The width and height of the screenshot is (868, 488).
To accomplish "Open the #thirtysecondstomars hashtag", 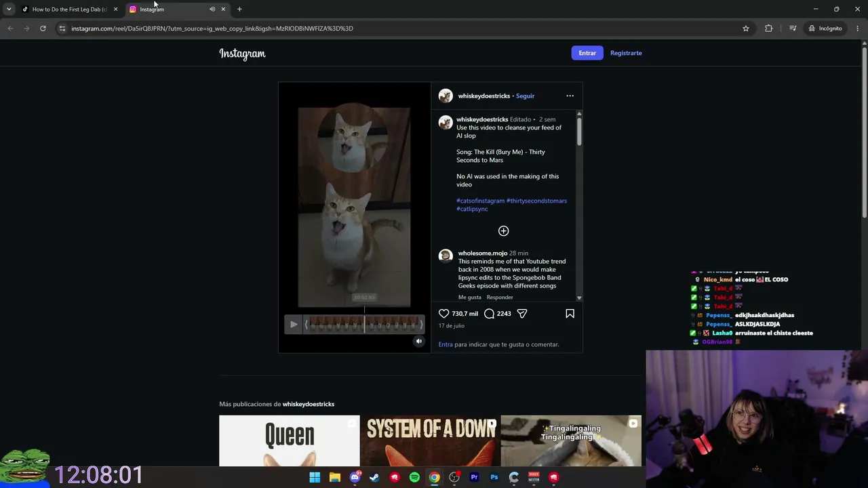I will click(x=536, y=201).
